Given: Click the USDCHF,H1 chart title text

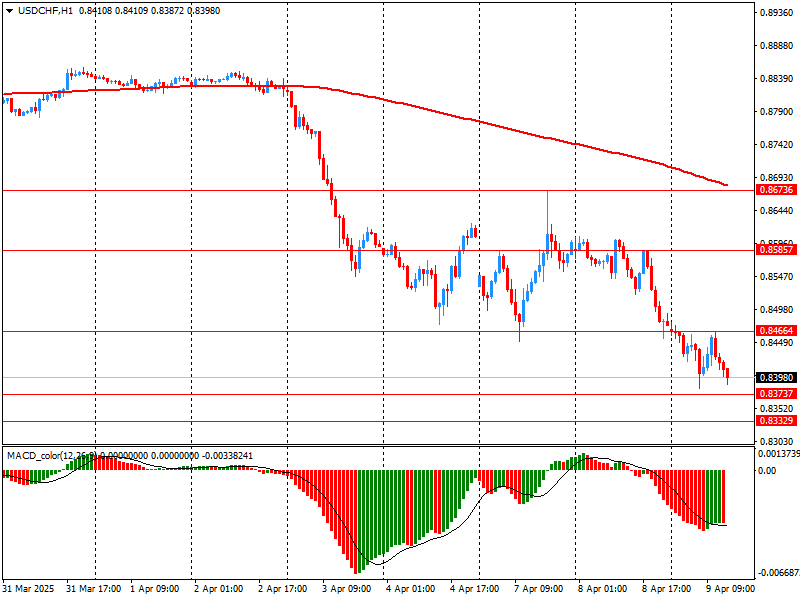Looking at the screenshot, I should 38,11.
